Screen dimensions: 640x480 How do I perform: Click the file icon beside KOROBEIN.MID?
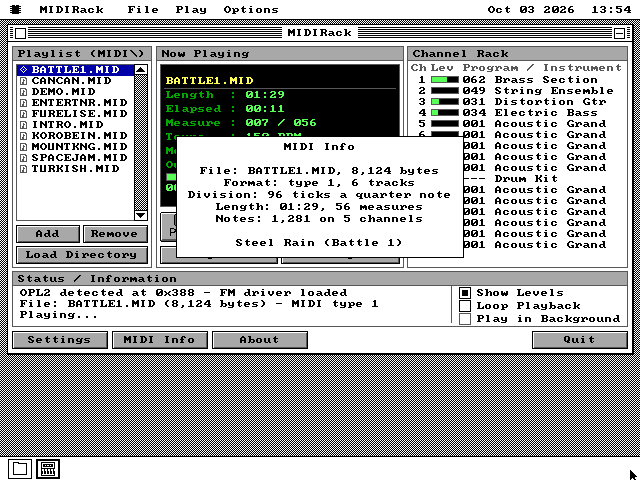coord(23,136)
